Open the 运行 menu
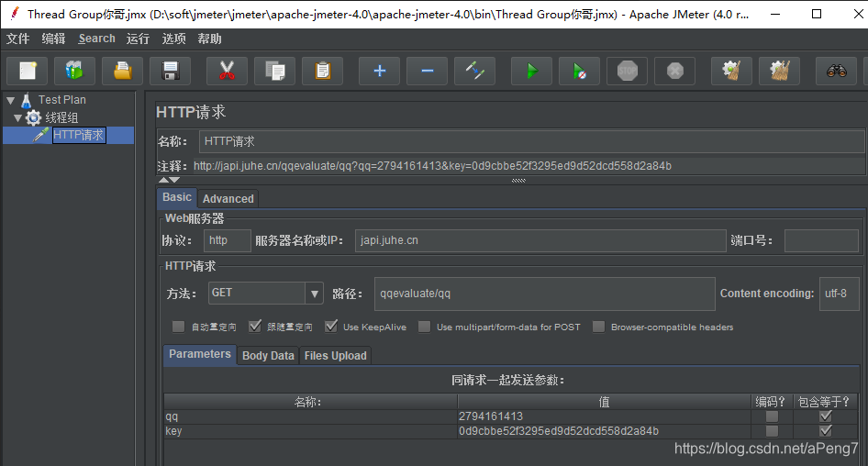868x466 pixels. coord(138,39)
